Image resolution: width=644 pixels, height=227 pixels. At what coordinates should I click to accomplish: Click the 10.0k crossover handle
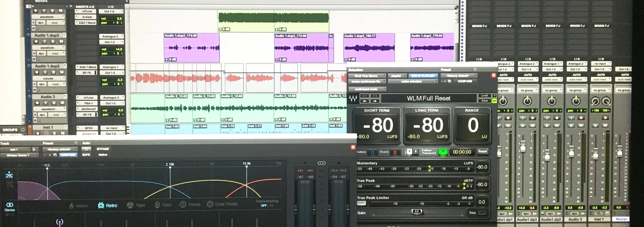[x=247, y=167]
